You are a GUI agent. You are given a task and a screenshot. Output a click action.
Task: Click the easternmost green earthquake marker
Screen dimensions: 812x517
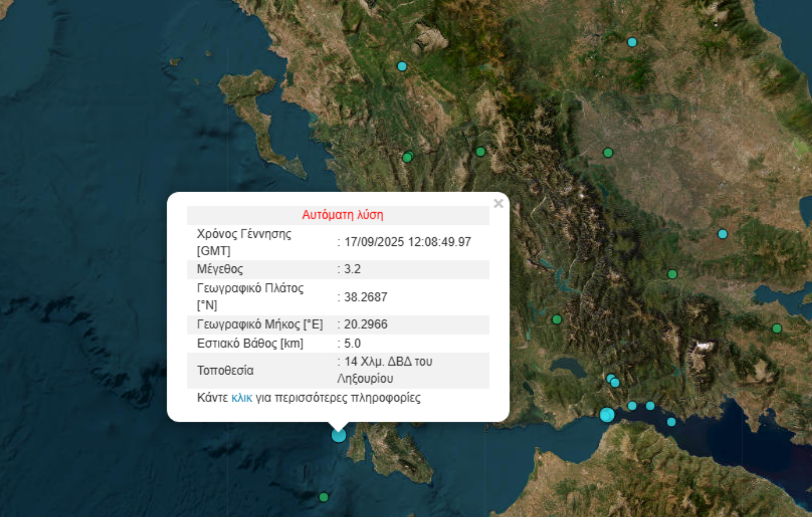pos(777,328)
